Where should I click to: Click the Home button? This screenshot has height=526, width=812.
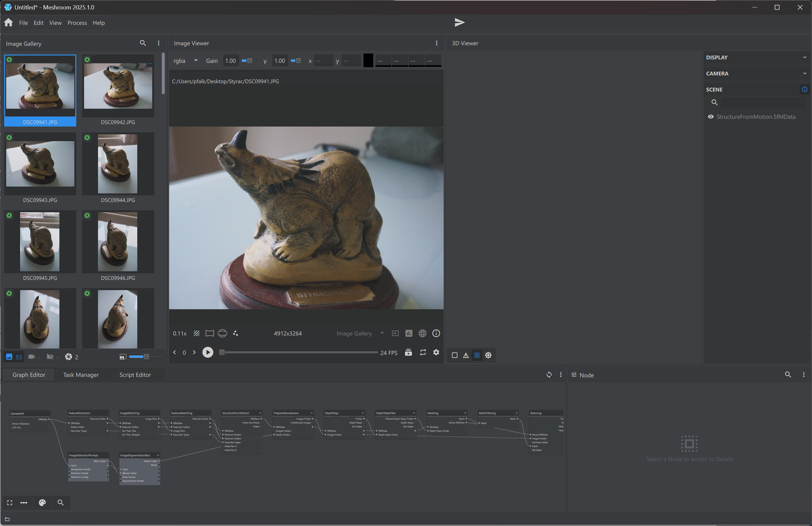8,22
